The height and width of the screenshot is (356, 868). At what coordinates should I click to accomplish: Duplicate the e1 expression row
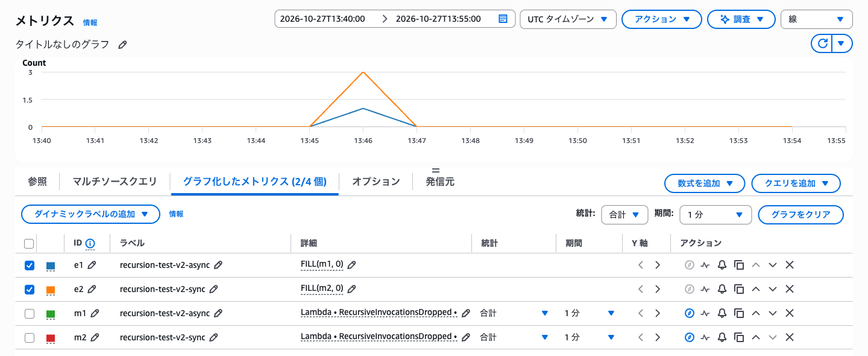[739, 265]
